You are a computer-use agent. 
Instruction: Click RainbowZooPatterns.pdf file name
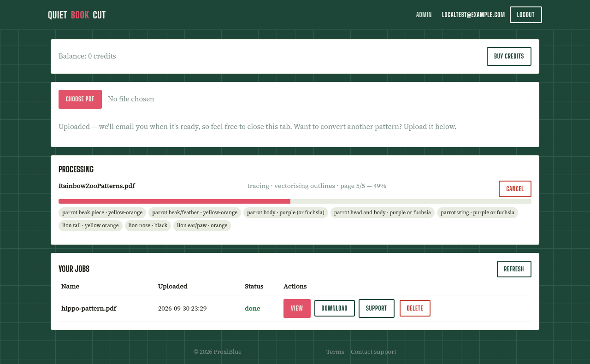coord(97,186)
